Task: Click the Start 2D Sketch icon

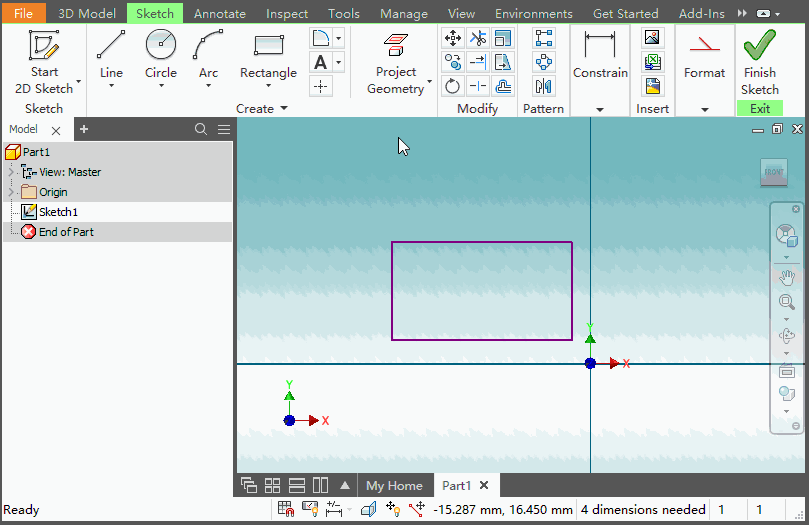Action: coord(44,45)
